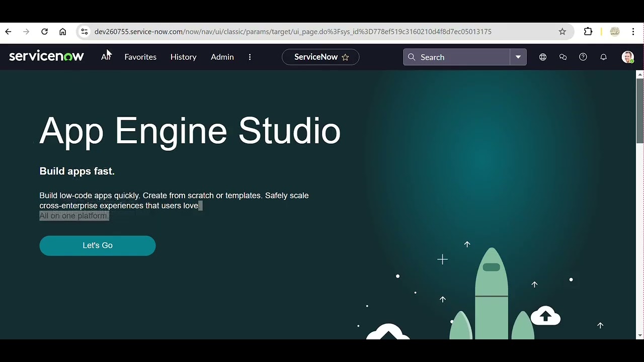Click the browser profile avatar icon
Screen dimensions: 644x362
615,32
